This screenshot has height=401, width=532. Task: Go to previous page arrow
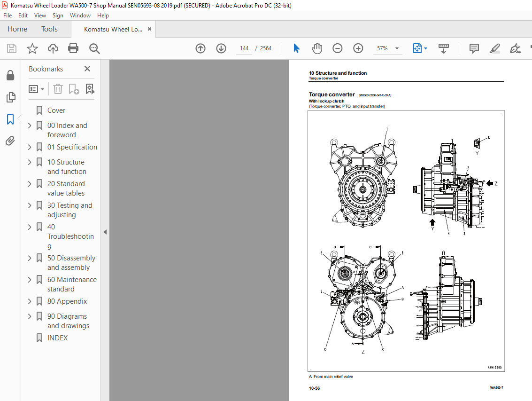pyautogui.click(x=200, y=48)
